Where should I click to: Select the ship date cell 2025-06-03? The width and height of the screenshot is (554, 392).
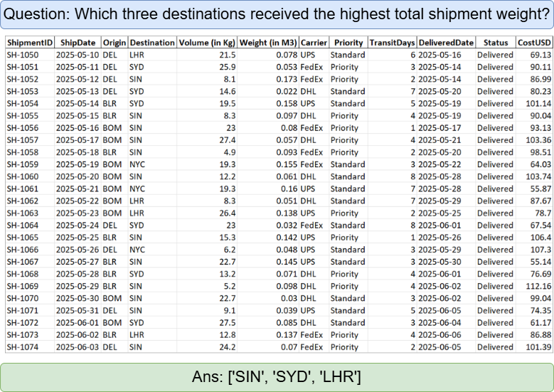pyautogui.click(x=78, y=347)
